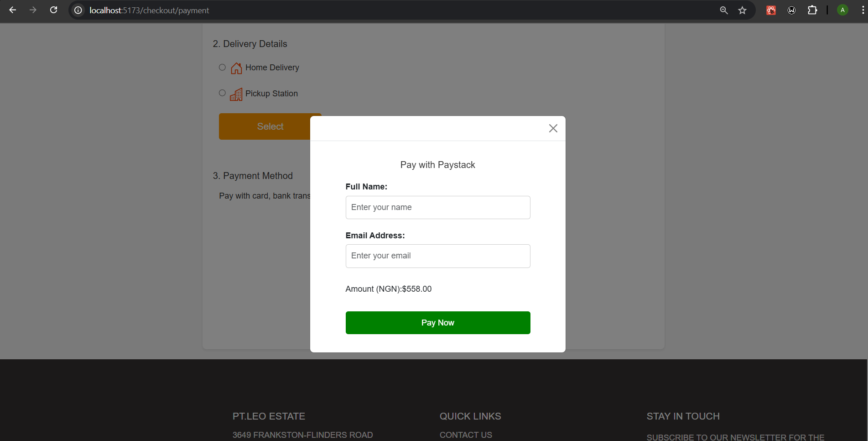
Task: Navigate forward with the browser forward arrow
Action: pyautogui.click(x=33, y=10)
